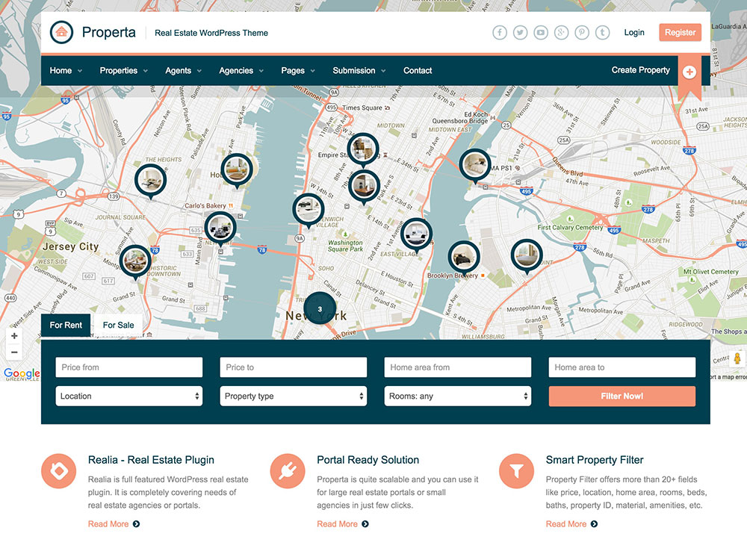Screen dimensions: 747x560
Task: Switch to the For Rent tab
Action: click(x=66, y=326)
